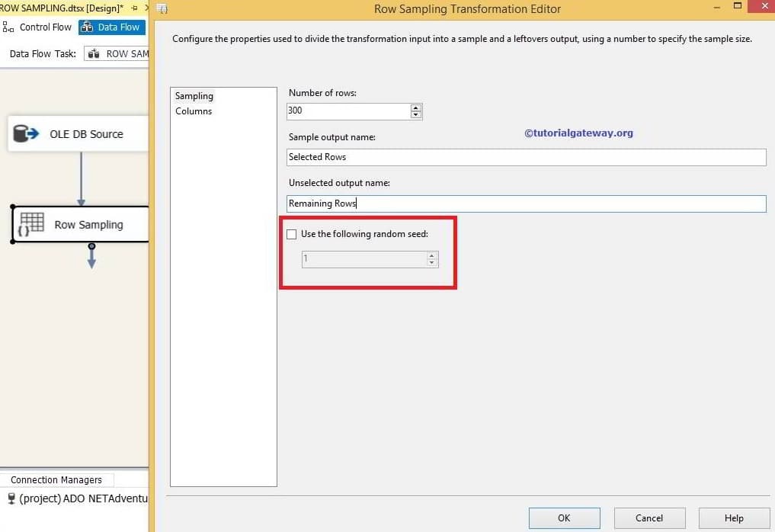Image resolution: width=775 pixels, height=532 pixels.
Task: Open the Connection Managers tab
Action: [x=57, y=479]
